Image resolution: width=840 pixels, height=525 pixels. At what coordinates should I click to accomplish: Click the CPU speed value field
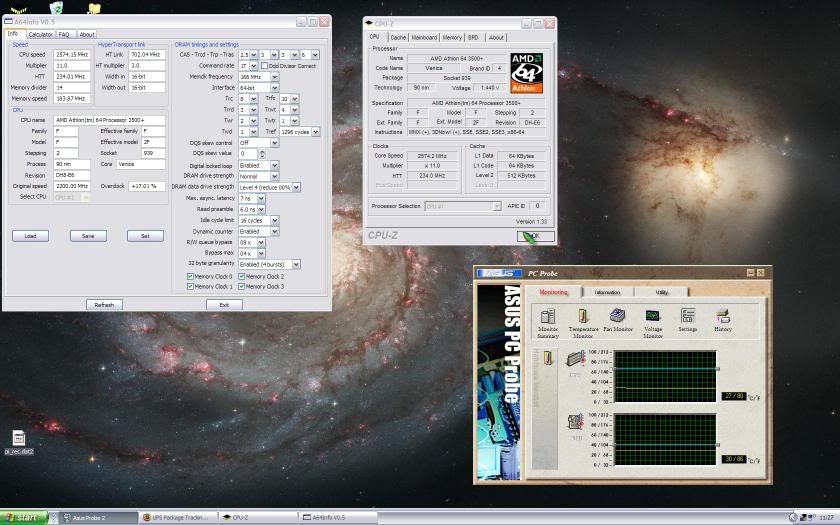tap(72, 55)
